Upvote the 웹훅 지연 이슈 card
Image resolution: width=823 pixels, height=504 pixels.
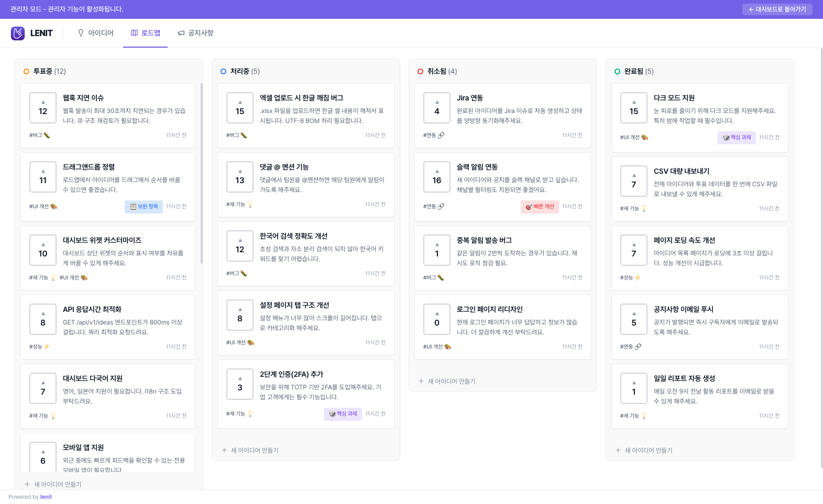pyautogui.click(x=43, y=108)
